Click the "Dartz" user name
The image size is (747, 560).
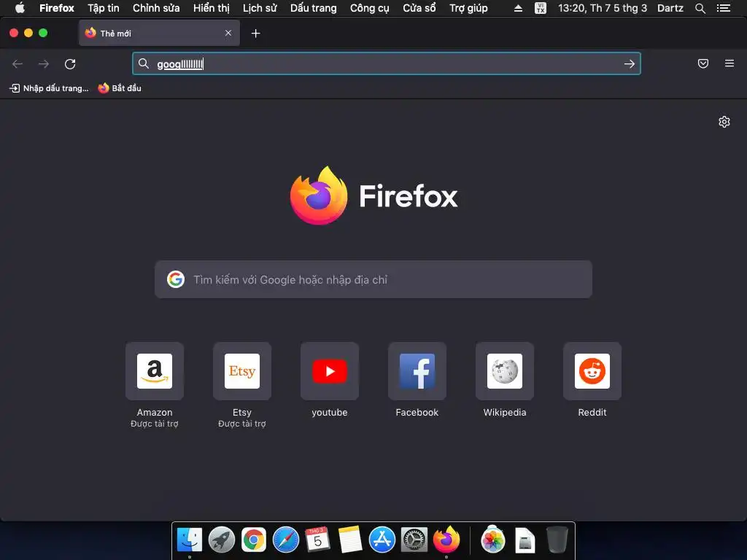(670, 8)
